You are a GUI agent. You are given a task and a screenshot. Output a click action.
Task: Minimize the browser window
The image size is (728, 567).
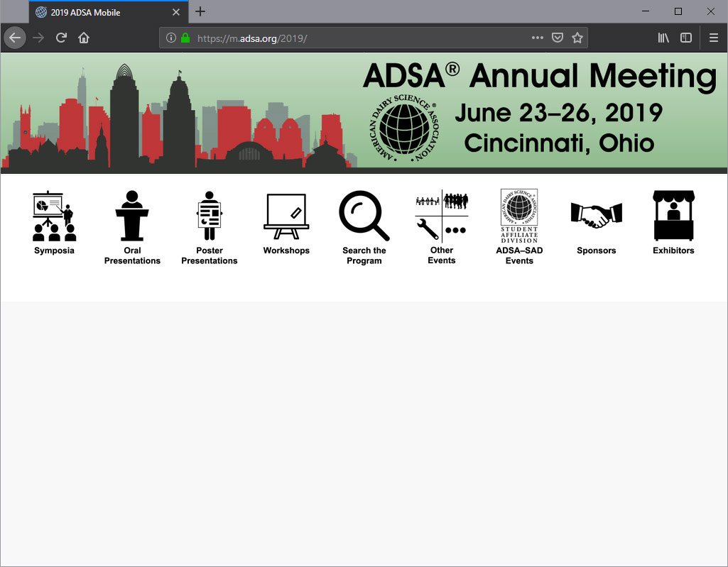click(x=646, y=11)
